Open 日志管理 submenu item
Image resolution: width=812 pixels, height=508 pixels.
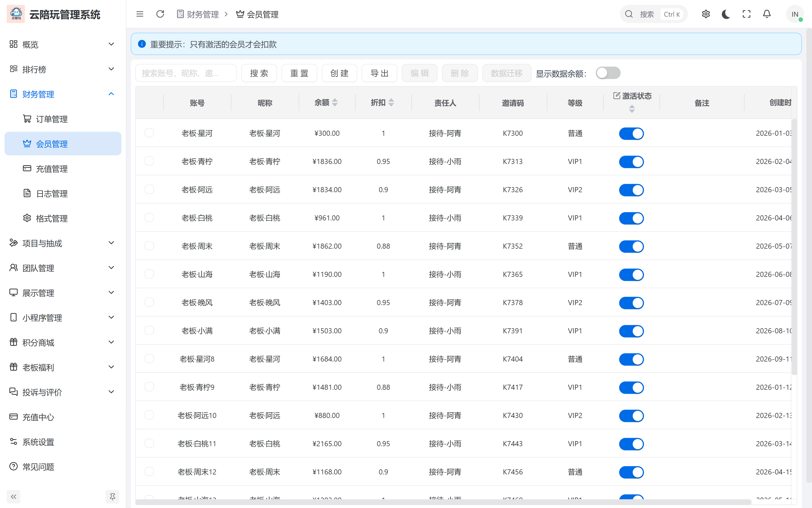[63, 194]
